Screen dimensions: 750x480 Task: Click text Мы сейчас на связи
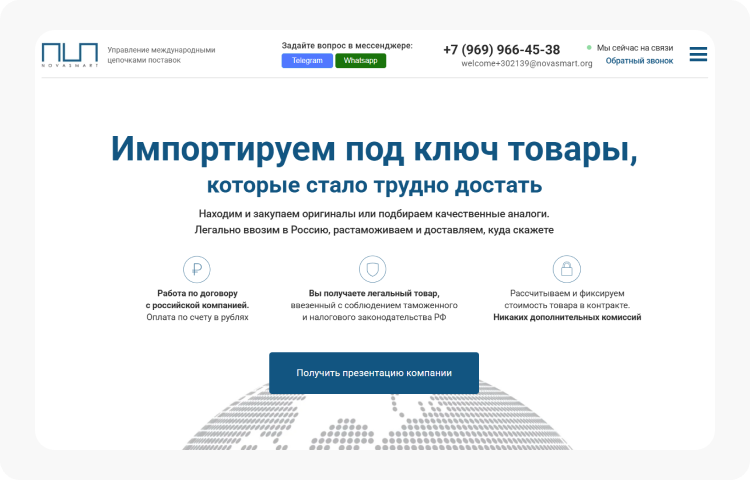635,48
